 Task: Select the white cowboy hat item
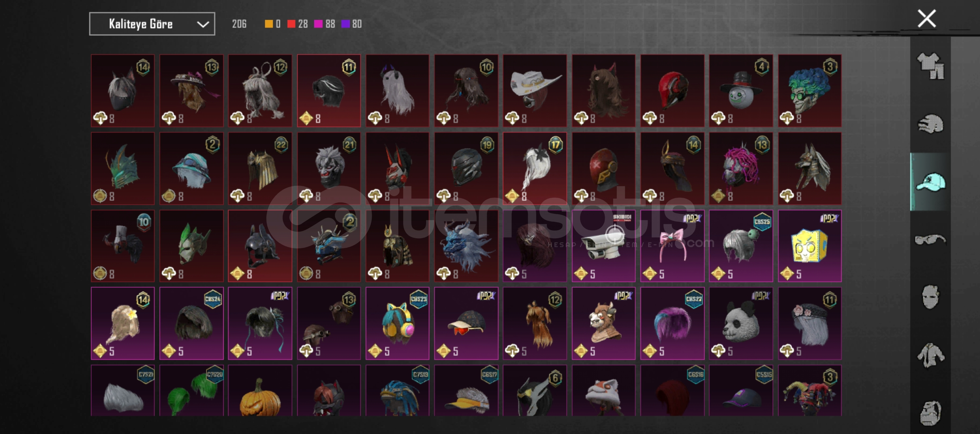pos(535,91)
